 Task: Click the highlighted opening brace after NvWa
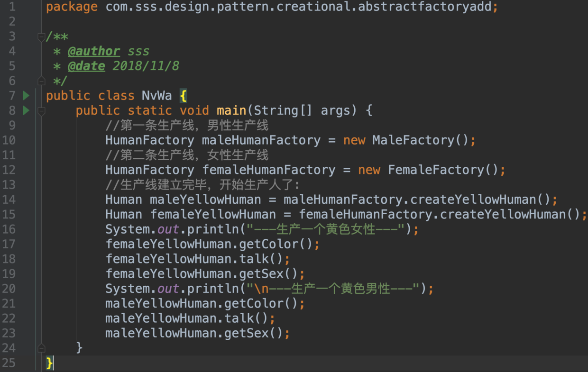point(184,96)
